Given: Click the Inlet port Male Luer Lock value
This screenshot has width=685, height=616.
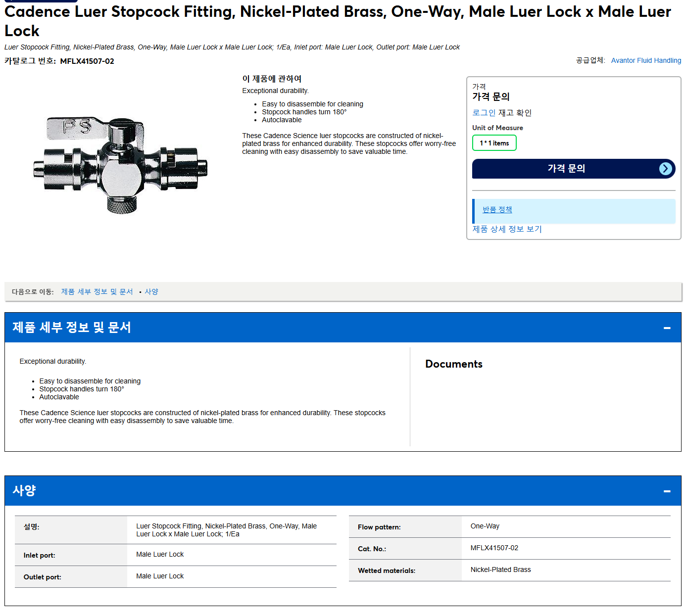Looking at the screenshot, I should pos(160,555).
